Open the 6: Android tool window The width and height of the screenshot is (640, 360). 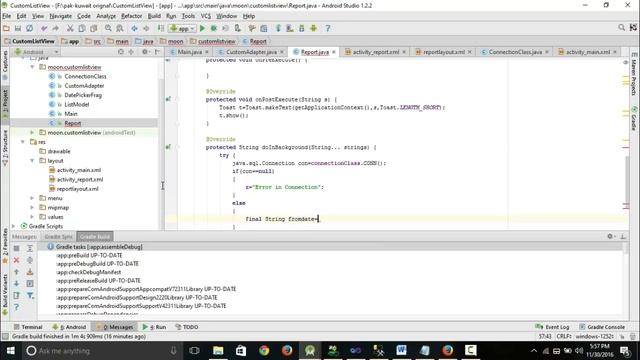[x=69, y=327]
